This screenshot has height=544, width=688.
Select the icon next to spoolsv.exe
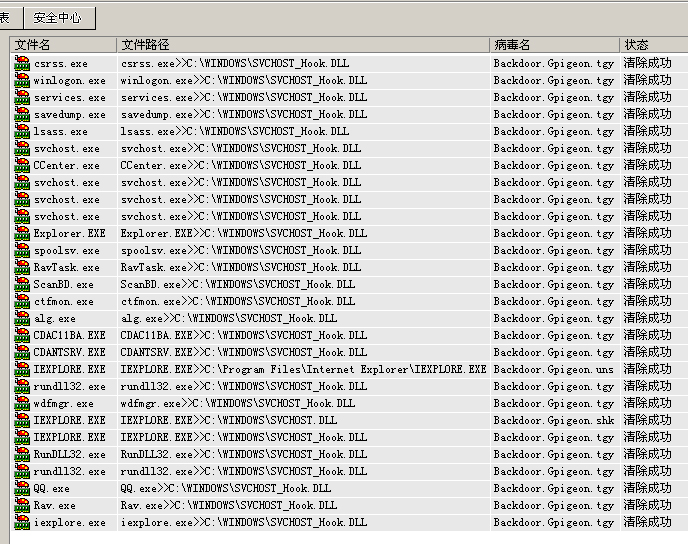(22, 251)
